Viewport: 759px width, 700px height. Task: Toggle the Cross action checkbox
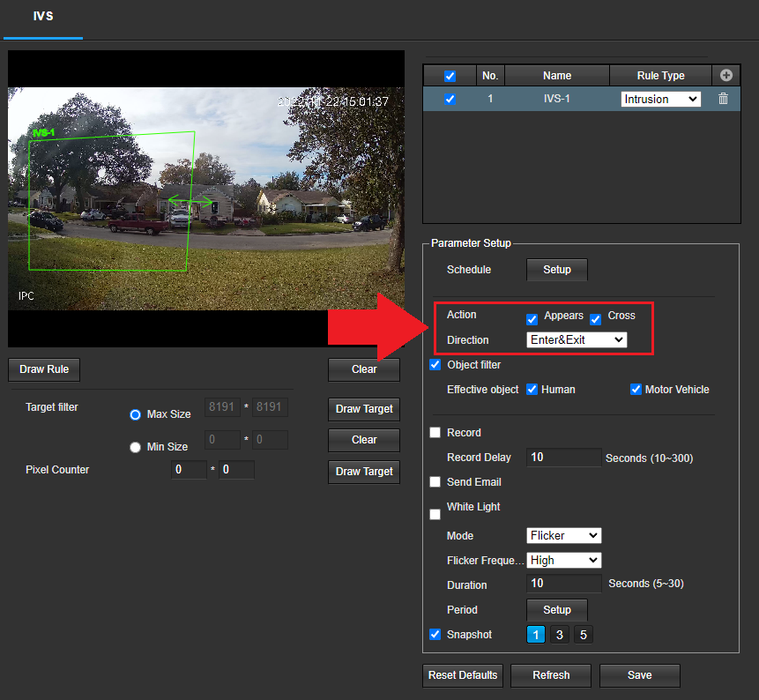point(595,319)
